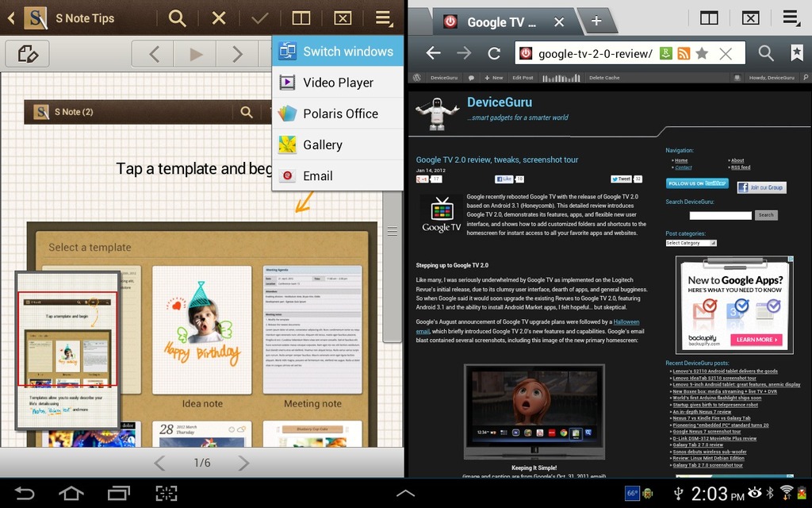
Task: Tap search icon in the S Note (2) bar
Action: (x=247, y=112)
